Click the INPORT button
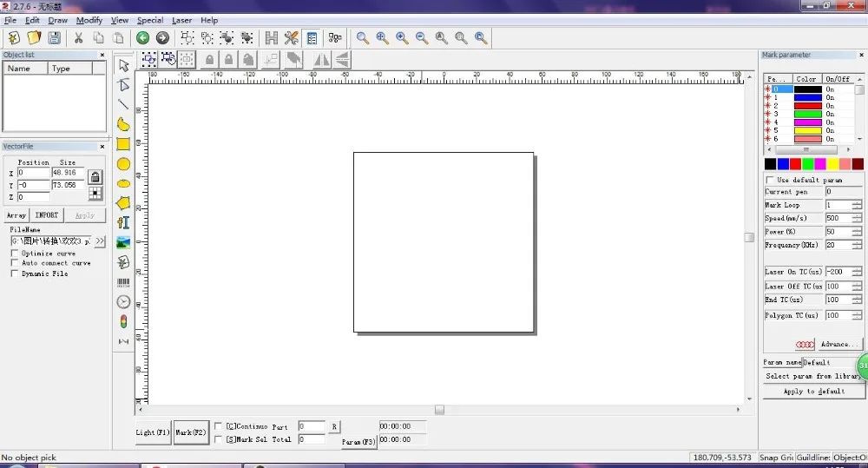Image resolution: width=868 pixels, height=468 pixels. tap(47, 214)
